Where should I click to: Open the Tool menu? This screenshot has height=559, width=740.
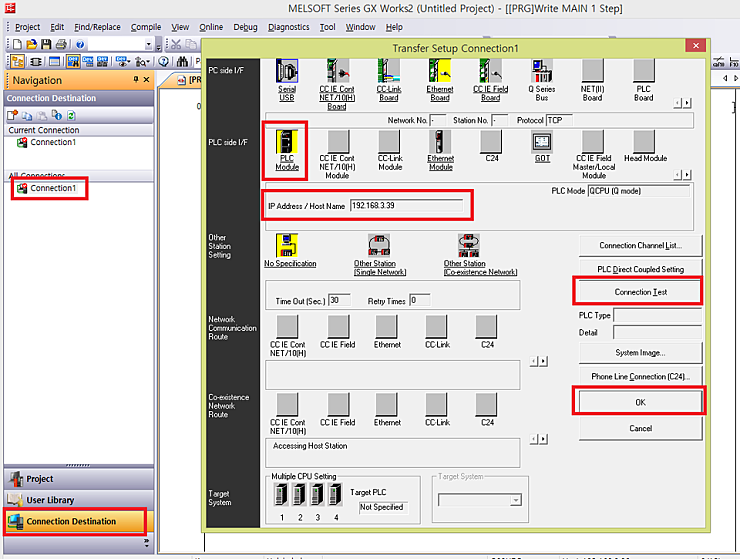[328, 27]
